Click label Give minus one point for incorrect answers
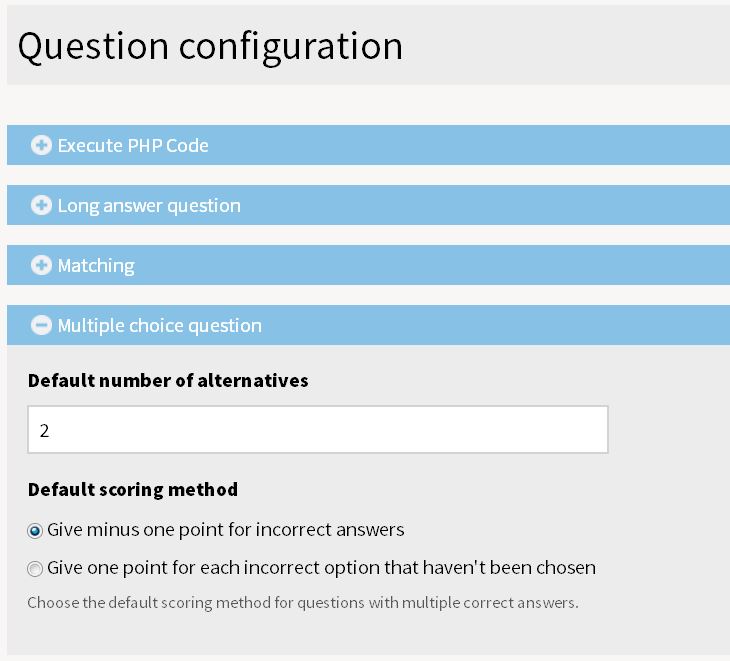Image resolution: width=730 pixels, height=661 pixels. [226, 530]
